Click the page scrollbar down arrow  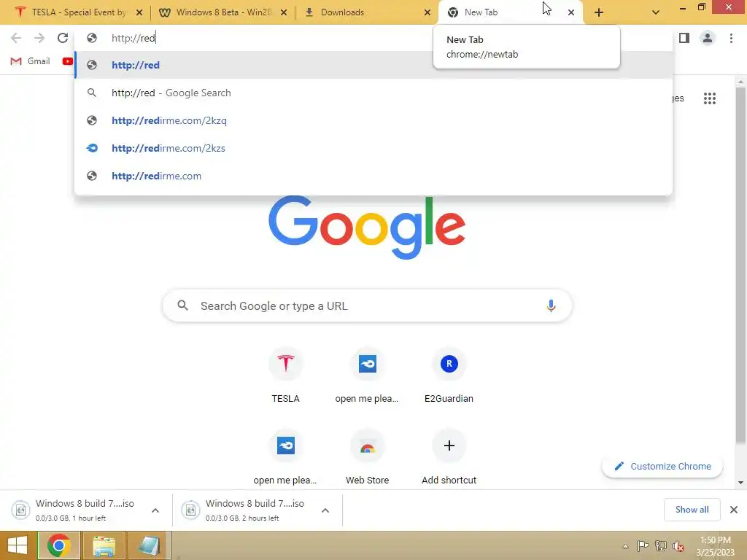740,483
